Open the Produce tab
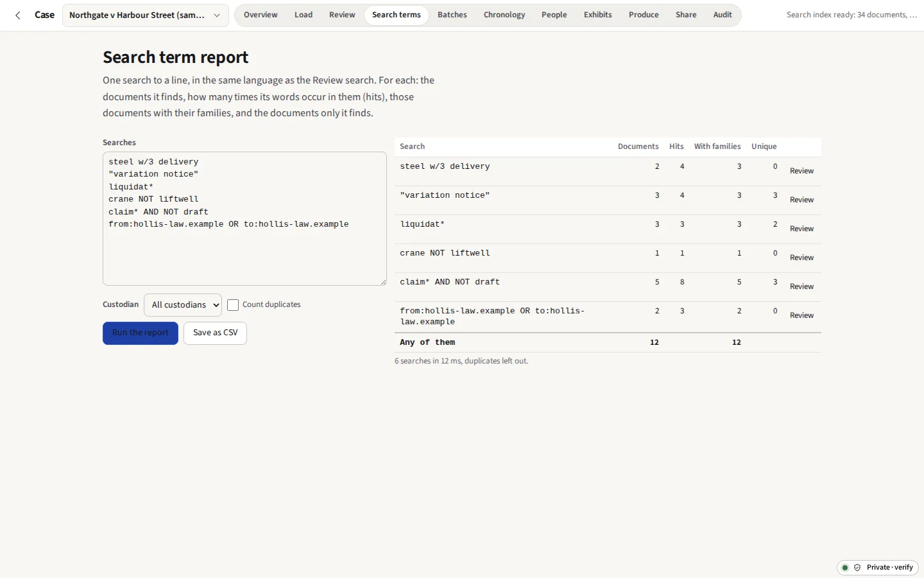 pyautogui.click(x=644, y=15)
